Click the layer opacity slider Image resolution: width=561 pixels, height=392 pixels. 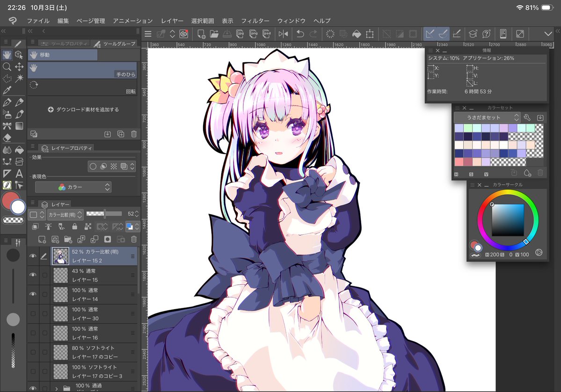(104, 214)
